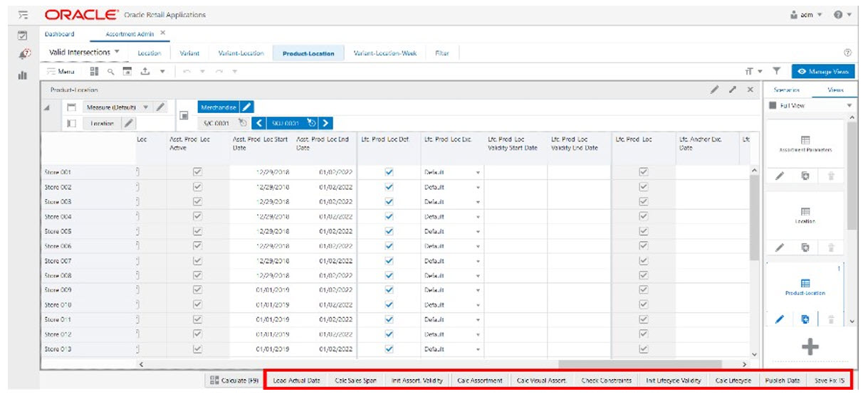
Task: Click the Manage Views button
Action: click(x=823, y=72)
